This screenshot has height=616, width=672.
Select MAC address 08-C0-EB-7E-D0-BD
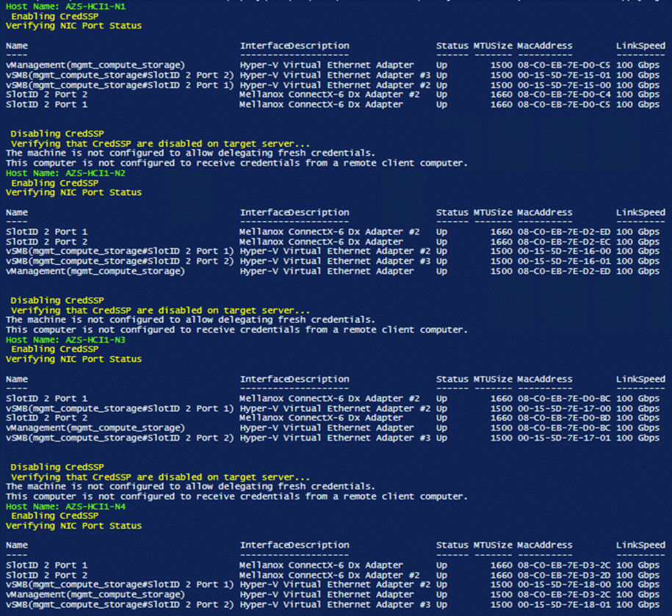(563, 418)
